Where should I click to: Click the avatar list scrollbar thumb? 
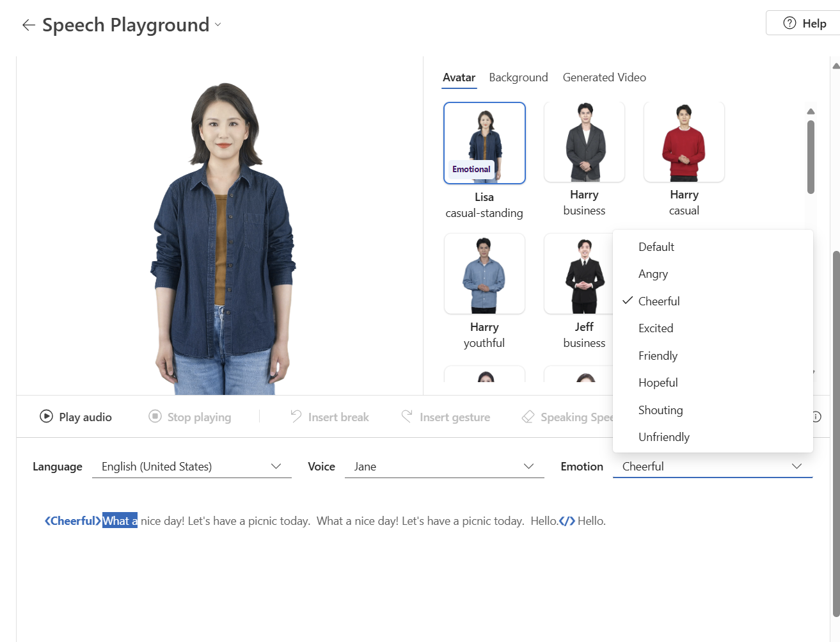[811, 156]
